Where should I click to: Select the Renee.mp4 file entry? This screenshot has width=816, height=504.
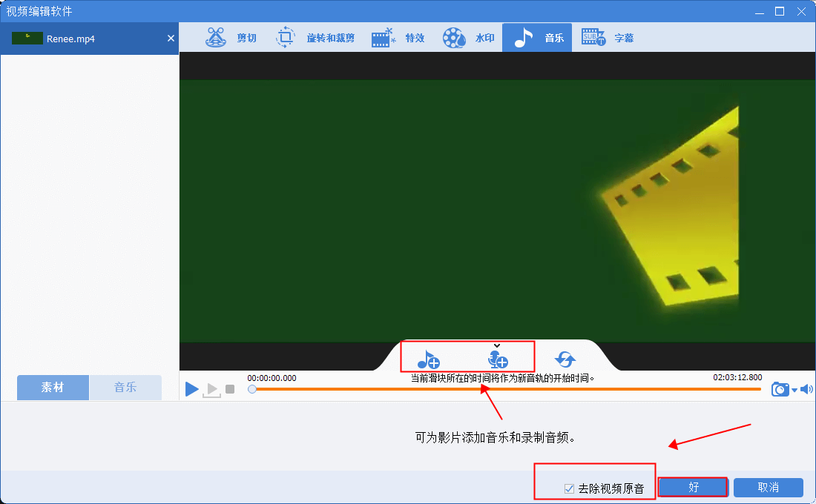[90, 39]
